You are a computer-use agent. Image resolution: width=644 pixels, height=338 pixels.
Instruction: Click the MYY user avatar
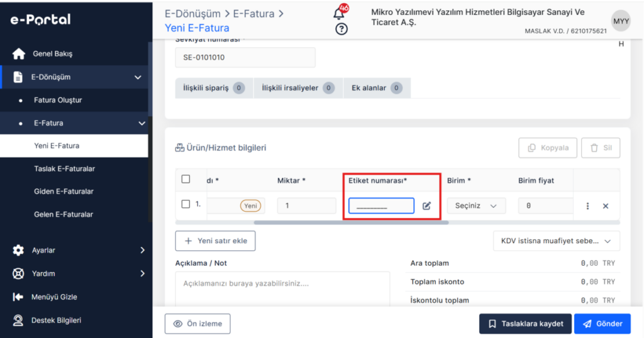621,21
